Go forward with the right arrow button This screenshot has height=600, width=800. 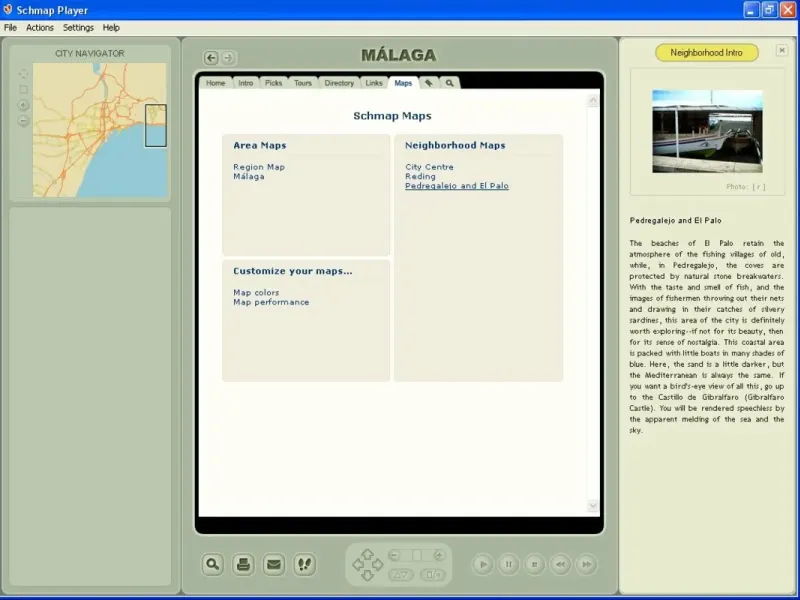point(228,58)
